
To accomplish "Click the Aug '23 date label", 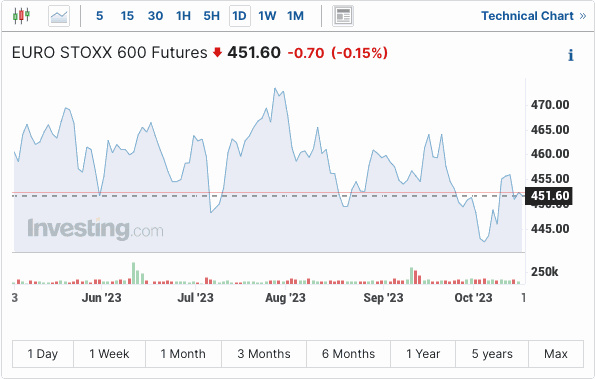I will tap(285, 297).
